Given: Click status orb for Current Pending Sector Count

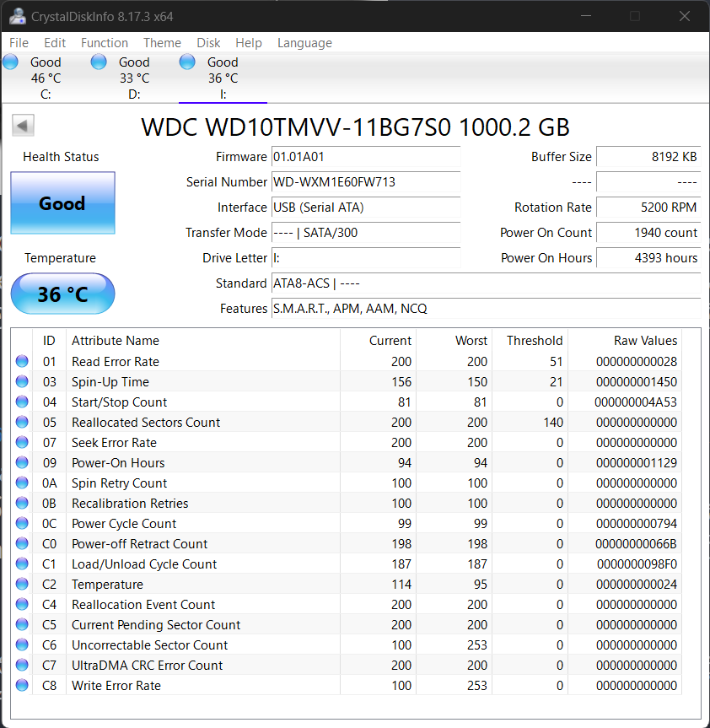Looking at the screenshot, I should tap(22, 624).
